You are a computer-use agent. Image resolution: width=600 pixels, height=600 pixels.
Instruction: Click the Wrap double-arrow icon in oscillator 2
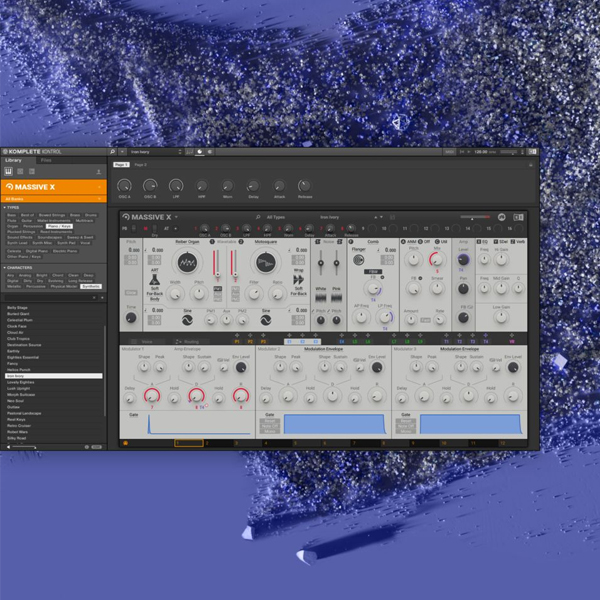tap(298, 280)
